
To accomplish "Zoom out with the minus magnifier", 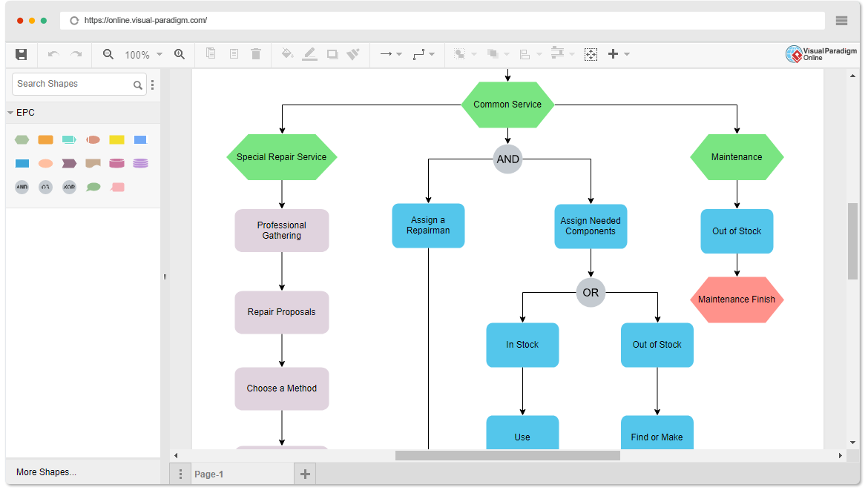I will [x=108, y=54].
